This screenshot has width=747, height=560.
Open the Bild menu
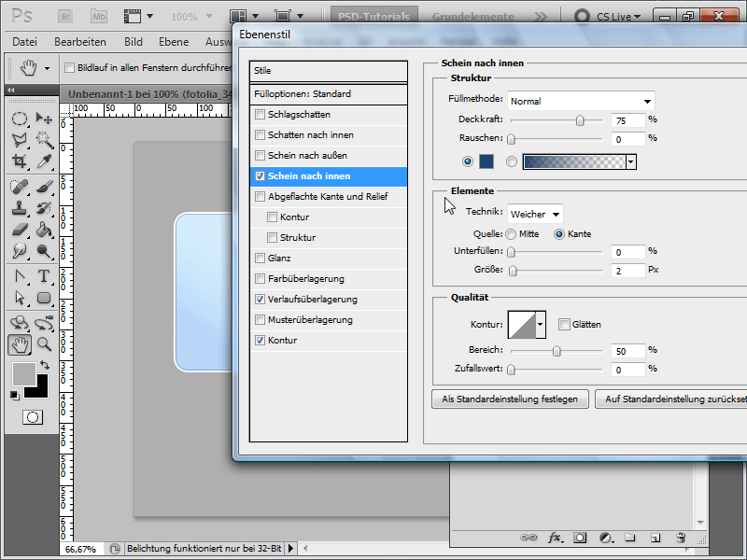point(134,42)
